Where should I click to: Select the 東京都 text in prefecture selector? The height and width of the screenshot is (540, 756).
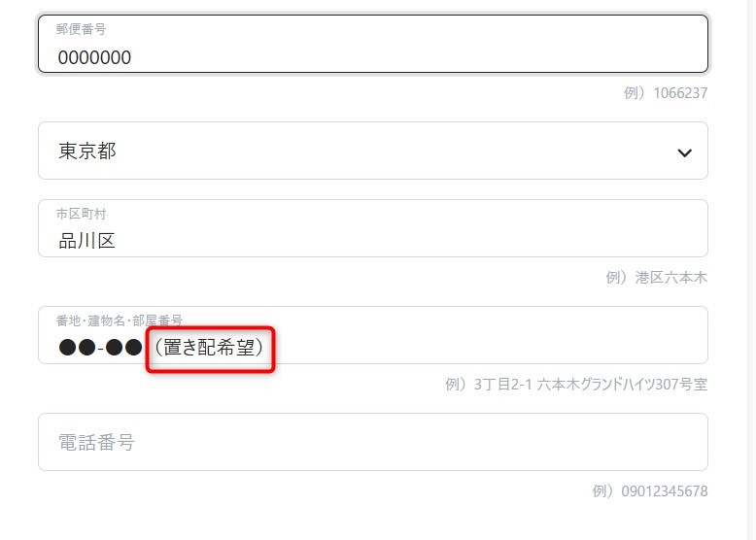click(87, 151)
